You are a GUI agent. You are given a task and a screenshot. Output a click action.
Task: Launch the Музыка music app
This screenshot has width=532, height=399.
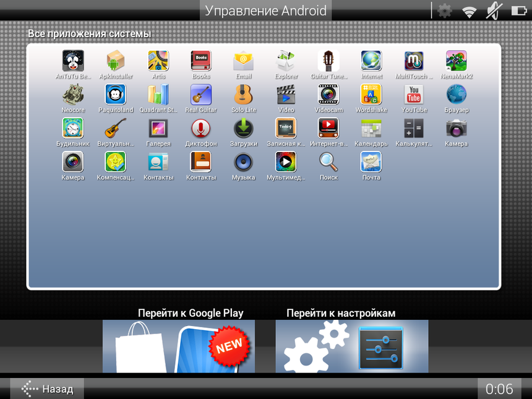[x=243, y=162]
